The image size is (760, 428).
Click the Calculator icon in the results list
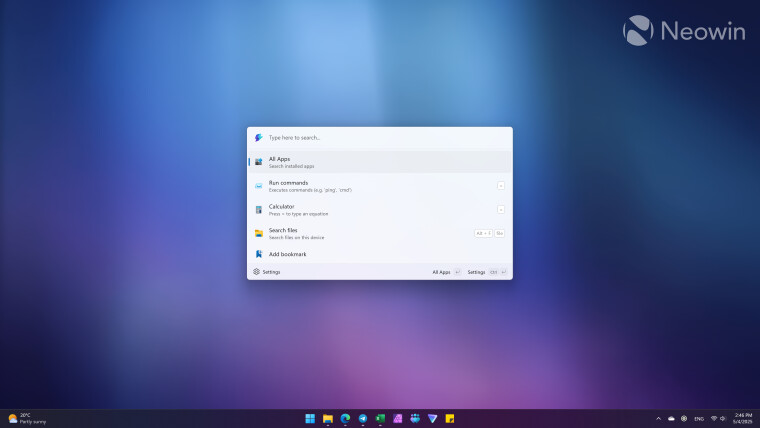[x=258, y=210]
